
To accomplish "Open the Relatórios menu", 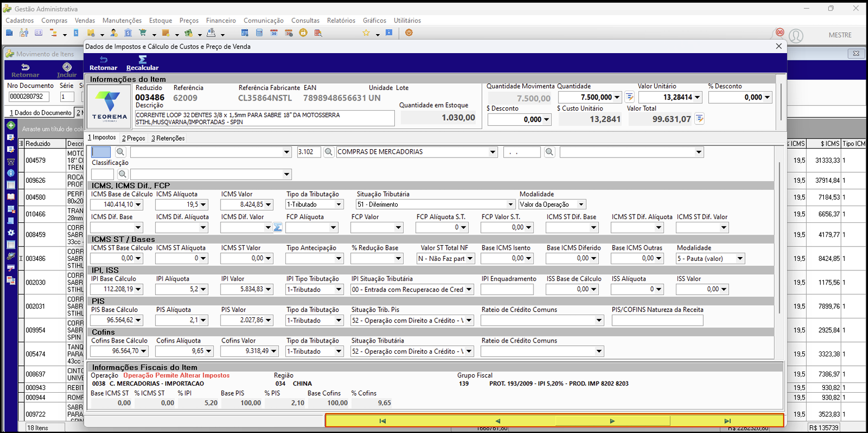I will pos(341,21).
